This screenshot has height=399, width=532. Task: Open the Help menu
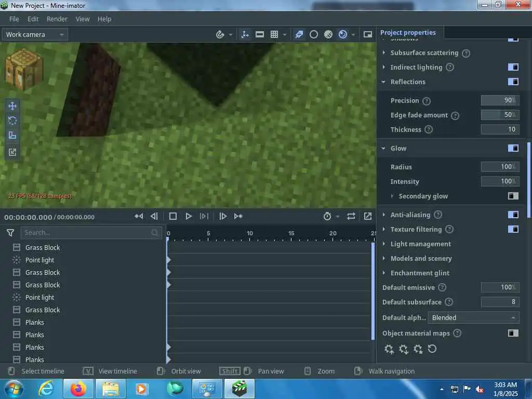(104, 19)
